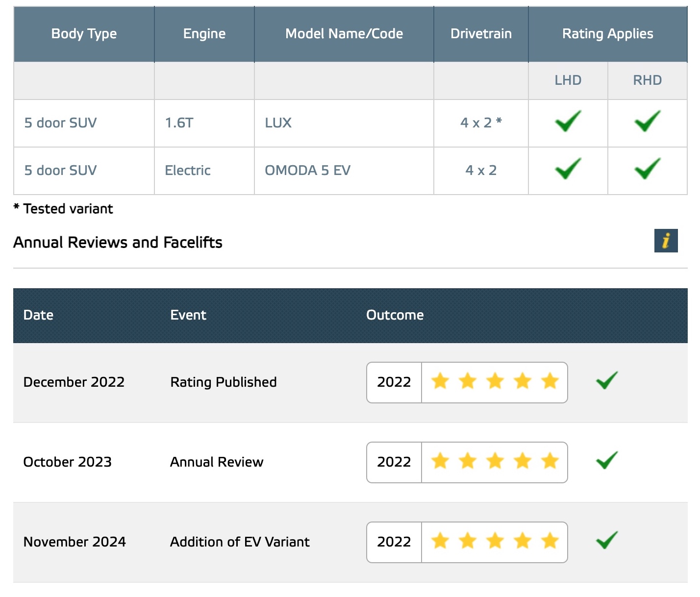Select the RHD checkmark for OMODA 5 EV
700x597 pixels.
click(x=648, y=169)
